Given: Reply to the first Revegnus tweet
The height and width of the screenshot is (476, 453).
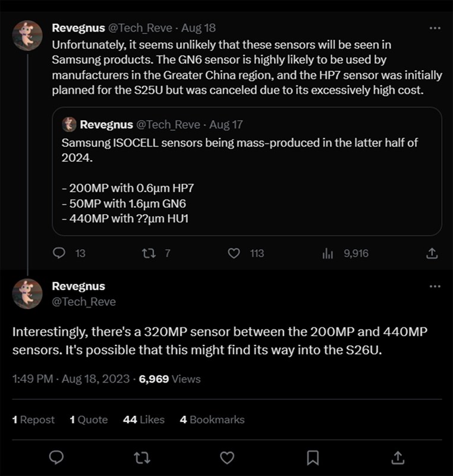Looking at the screenshot, I should (x=59, y=253).
